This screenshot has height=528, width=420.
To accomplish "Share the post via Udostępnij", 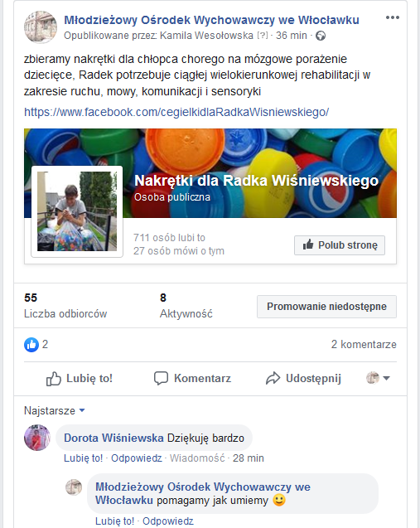I will tap(303, 379).
